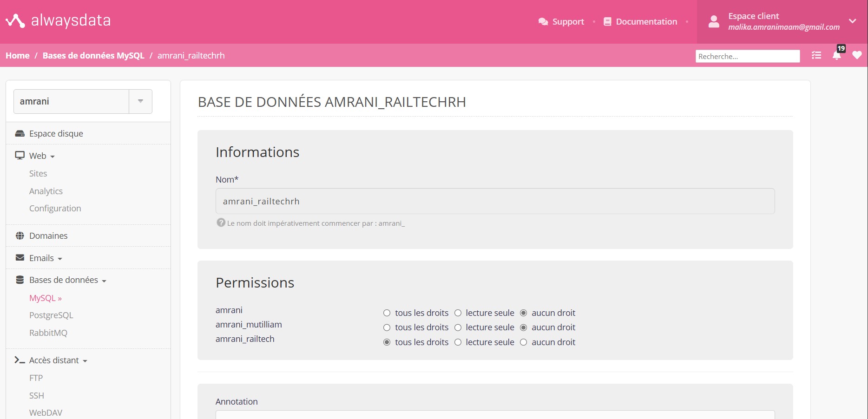This screenshot has width=868, height=419.
Task: Click the Bases de données stack icon
Action: (20, 280)
